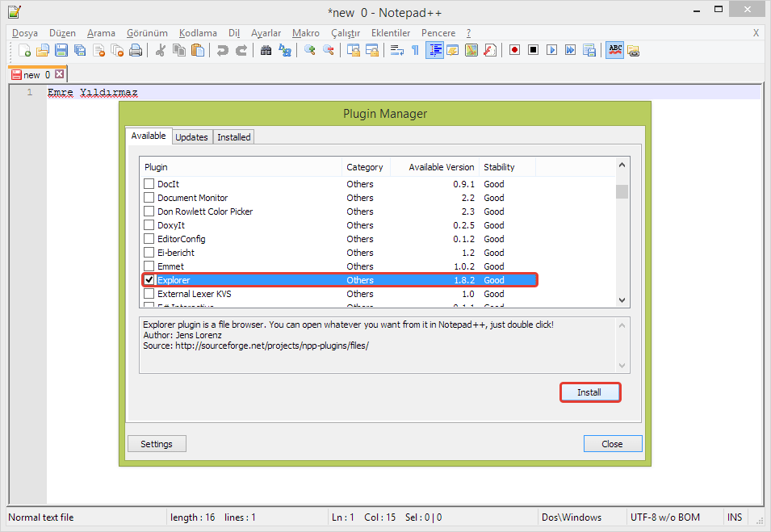The width and height of the screenshot is (771, 532).
Task: Close the Plugin Manager with Close button
Action: pyautogui.click(x=612, y=444)
